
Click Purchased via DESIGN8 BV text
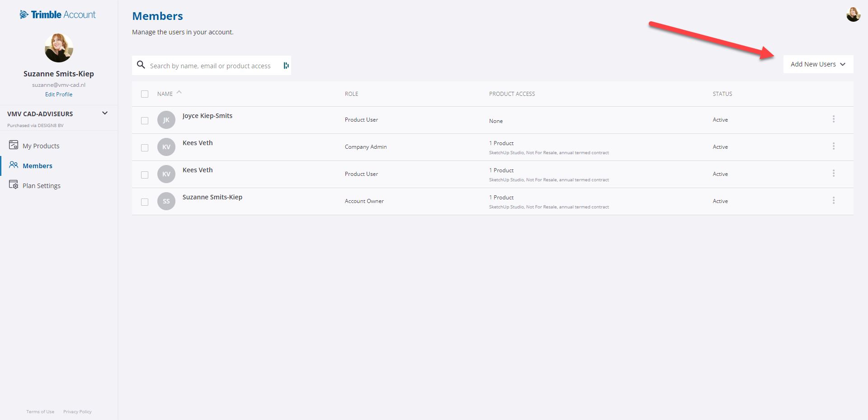click(x=35, y=126)
